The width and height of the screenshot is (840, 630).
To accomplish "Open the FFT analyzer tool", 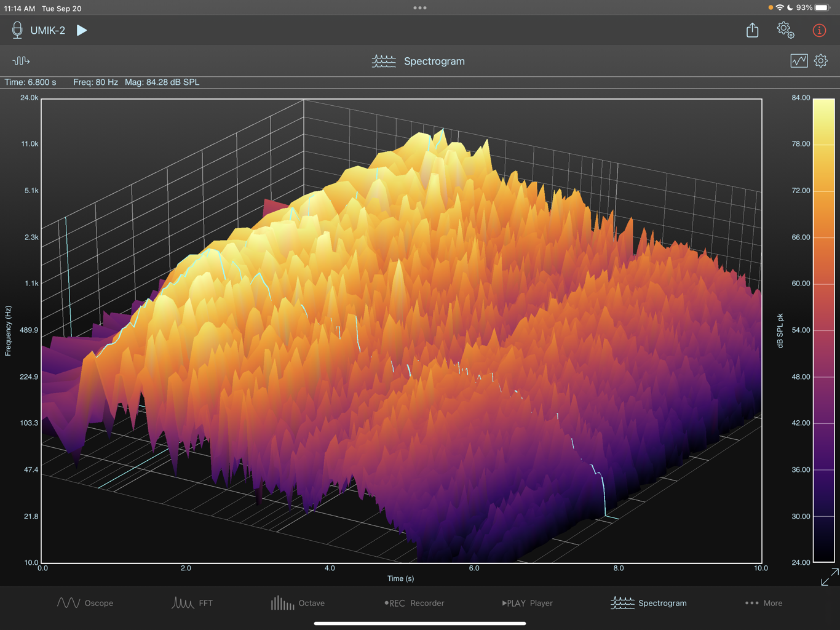I will point(192,603).
